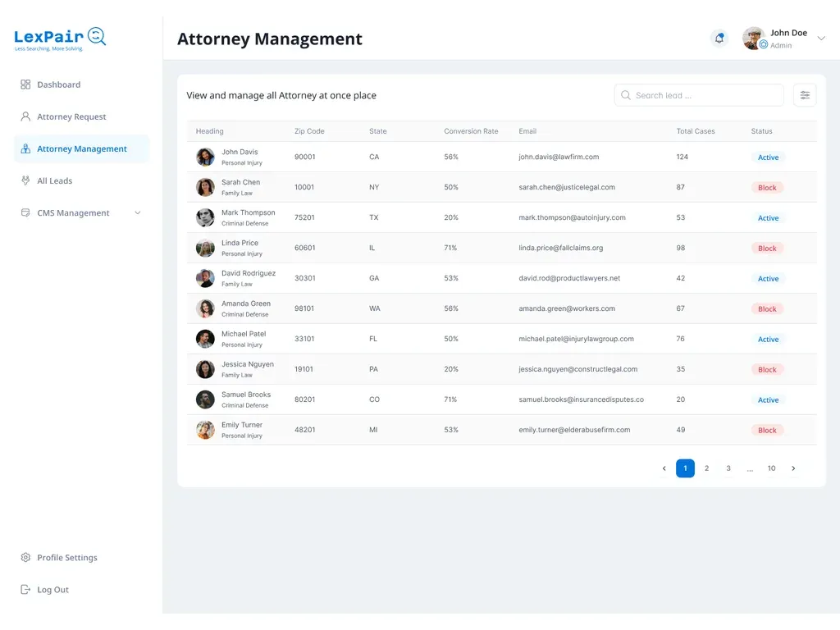Click John Doe's profile avatar
The width and height of the screenshot is (840, 630).
point(754,39)
